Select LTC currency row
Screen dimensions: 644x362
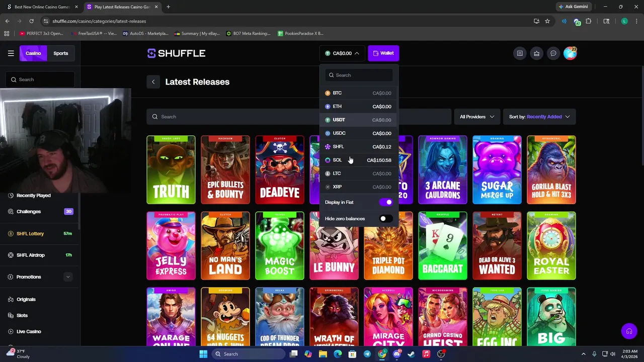(358, 173)
